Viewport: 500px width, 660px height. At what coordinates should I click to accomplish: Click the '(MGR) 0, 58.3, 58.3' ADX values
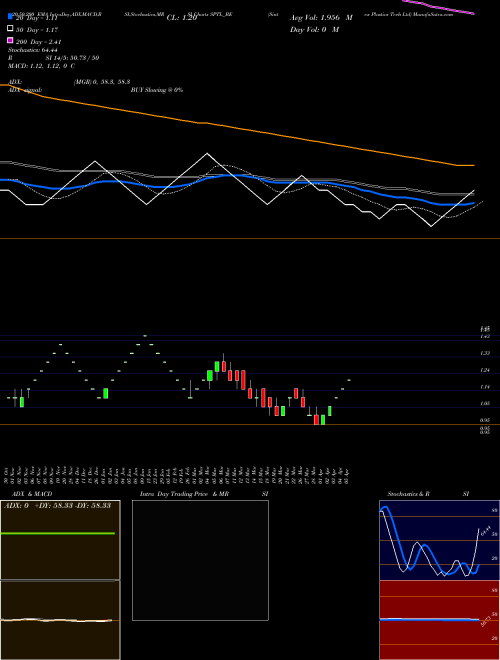coord(102,82)
